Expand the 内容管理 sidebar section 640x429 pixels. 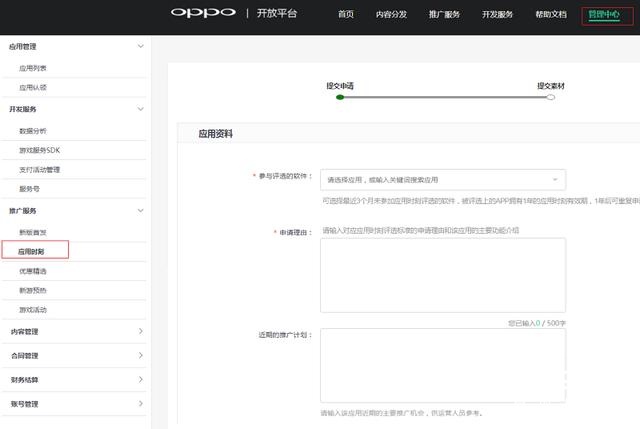pyautogui.click(x=140, y=331)
